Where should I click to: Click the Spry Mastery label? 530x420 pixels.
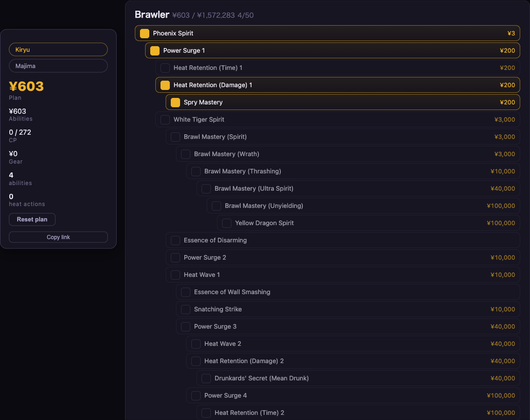point(203,102)
